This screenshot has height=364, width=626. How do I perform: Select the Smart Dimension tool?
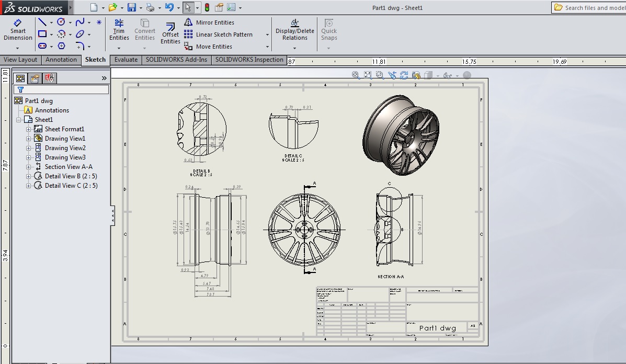click(x=18, y=30)
